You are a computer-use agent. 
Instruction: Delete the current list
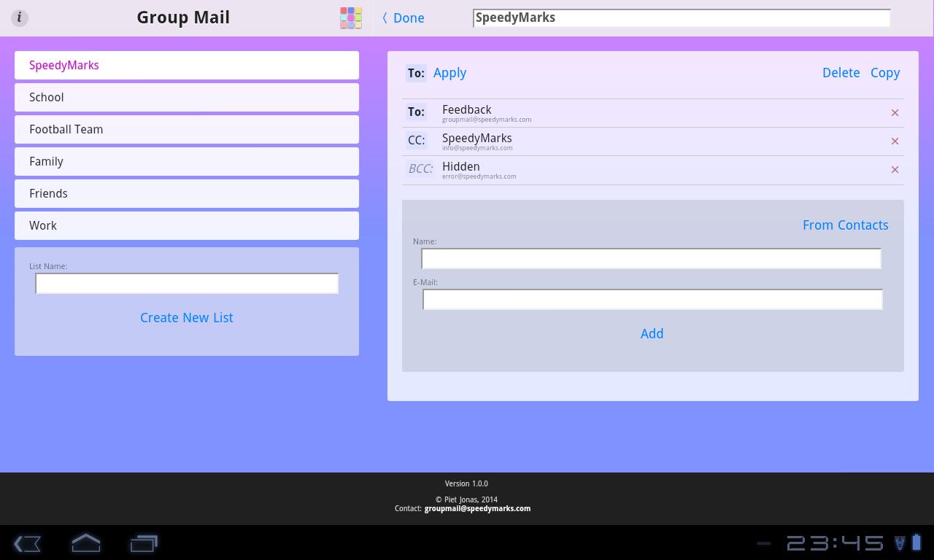(841, 73)
